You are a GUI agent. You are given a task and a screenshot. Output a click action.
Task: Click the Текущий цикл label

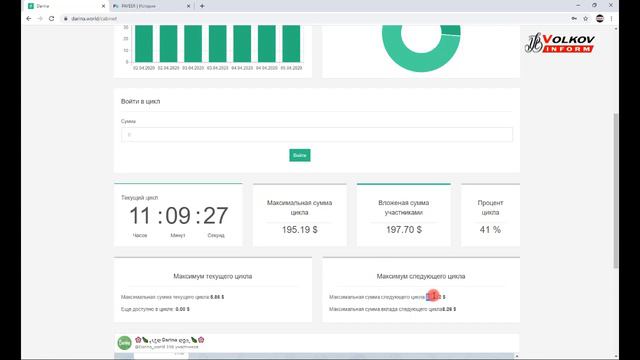coord(139,198)
